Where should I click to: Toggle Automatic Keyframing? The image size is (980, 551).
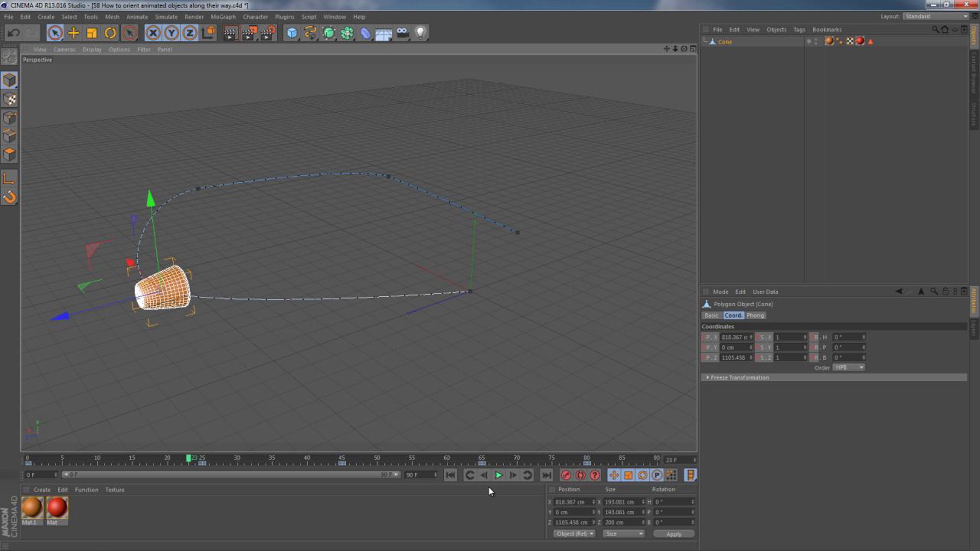click(x=580, y=475)
